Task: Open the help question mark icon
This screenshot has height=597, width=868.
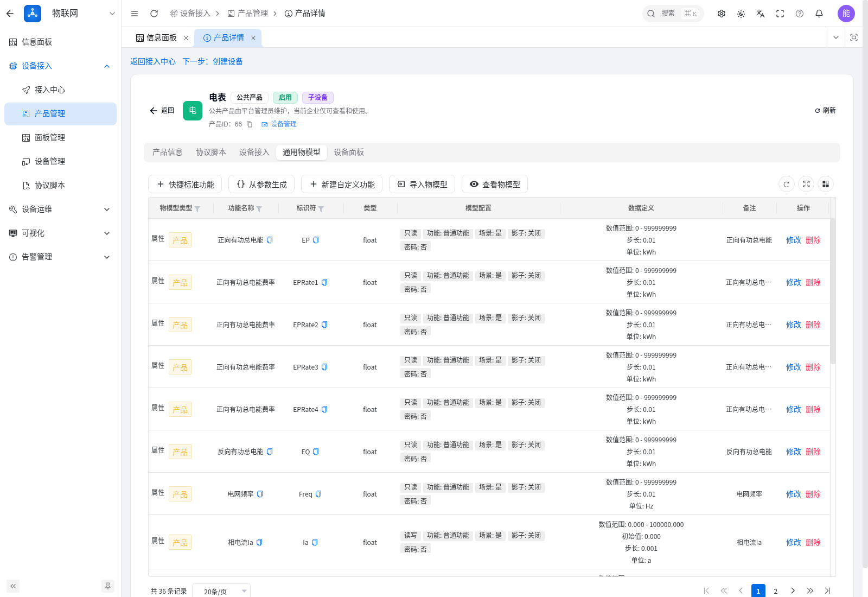Action: pos(800,14)
